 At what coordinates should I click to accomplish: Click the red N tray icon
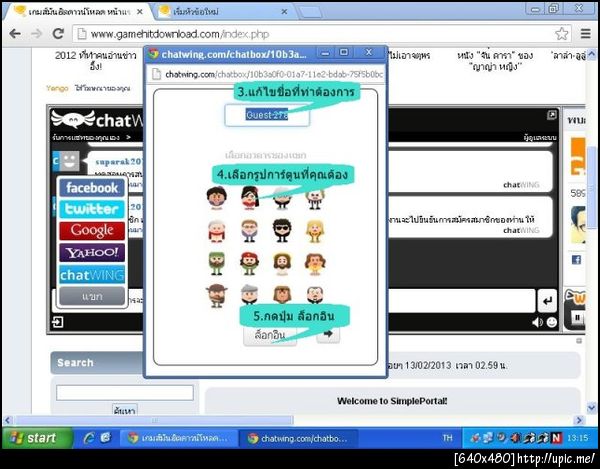(x=556, y=438)
